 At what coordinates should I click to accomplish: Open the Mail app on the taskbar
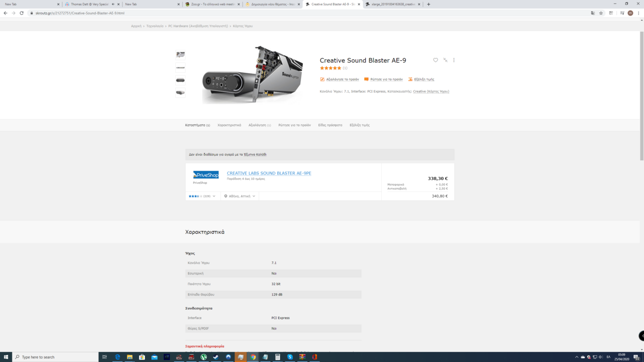(x=154, y=357)
